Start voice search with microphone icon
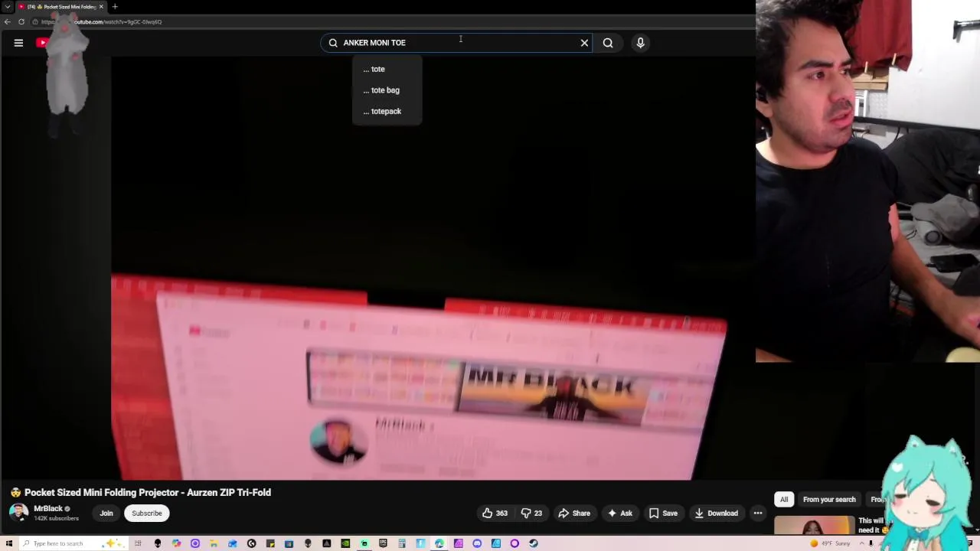Viewport: 980px width, 551px height. click(640, 43)
